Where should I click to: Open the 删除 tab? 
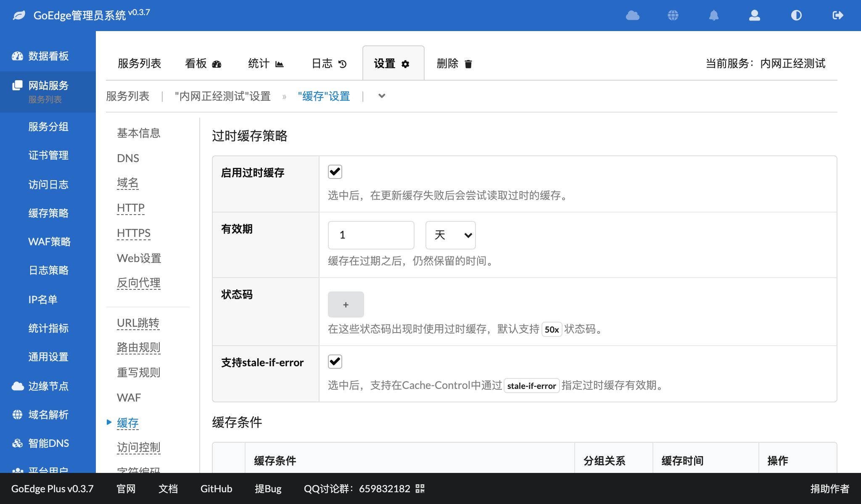454,63
